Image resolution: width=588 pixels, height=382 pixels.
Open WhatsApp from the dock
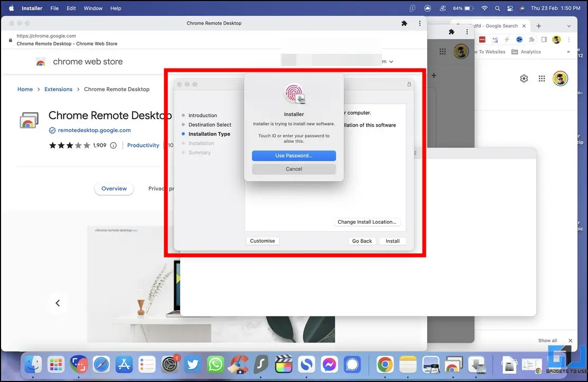216,365
